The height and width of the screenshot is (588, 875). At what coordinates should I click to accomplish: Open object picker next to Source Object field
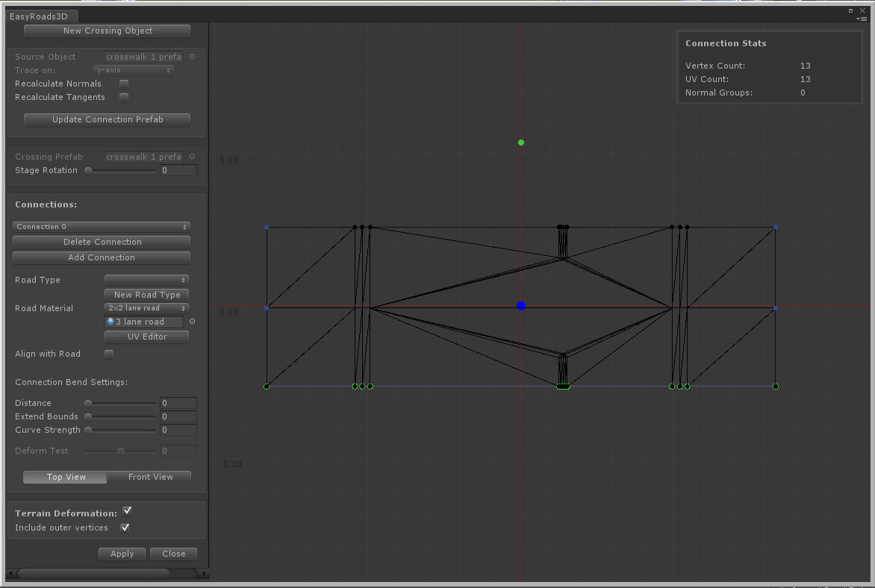pyautogui.click(x=193, y=57)
